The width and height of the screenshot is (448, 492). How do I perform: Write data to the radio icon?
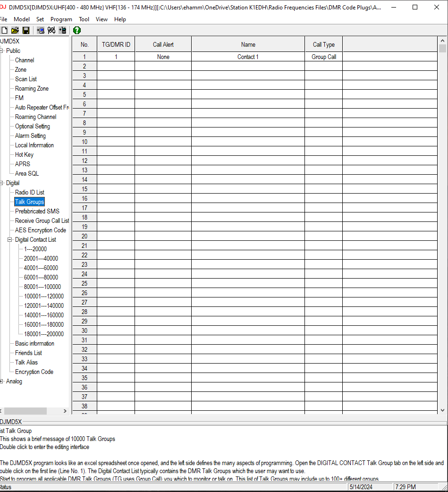pyautogui.click(x=62, y=30)
